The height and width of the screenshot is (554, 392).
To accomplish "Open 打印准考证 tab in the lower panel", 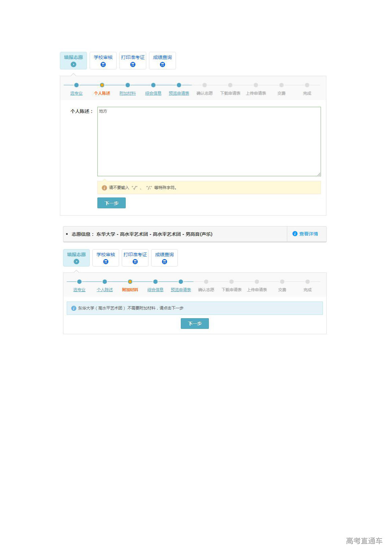I will tap(135, 257).
